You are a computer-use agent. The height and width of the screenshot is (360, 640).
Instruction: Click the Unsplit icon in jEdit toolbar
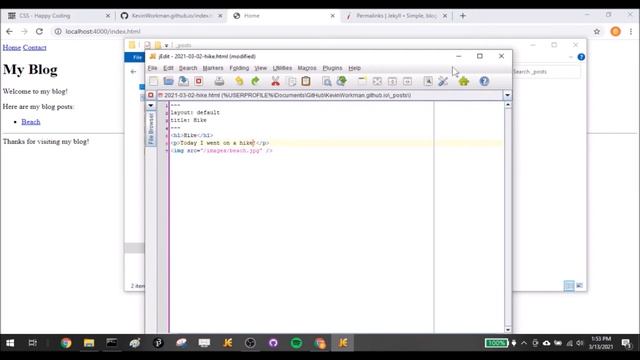pos(377,81)
